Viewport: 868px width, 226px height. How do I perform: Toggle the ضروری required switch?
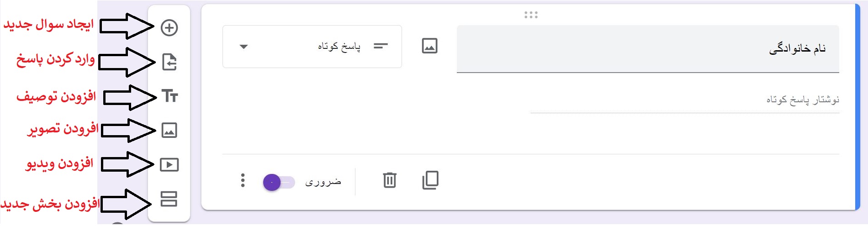click(279, 182)
